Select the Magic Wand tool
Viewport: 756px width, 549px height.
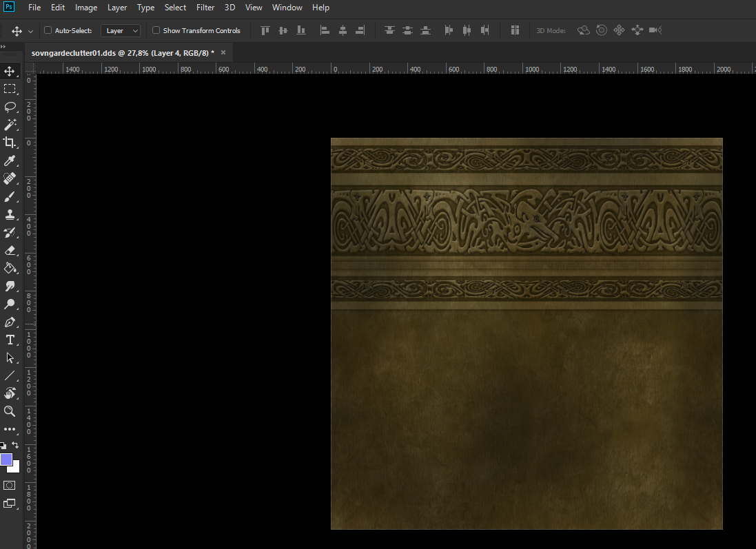10,125
